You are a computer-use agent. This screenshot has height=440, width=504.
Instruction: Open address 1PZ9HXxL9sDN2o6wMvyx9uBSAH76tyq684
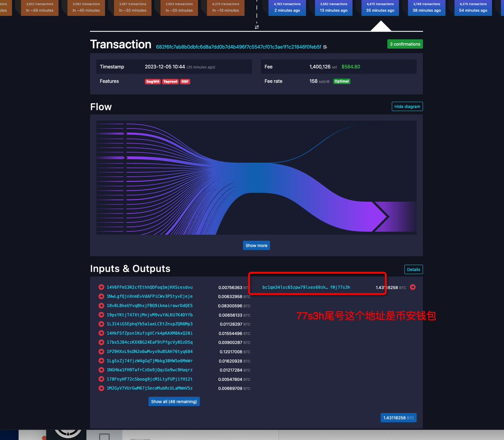150,352
